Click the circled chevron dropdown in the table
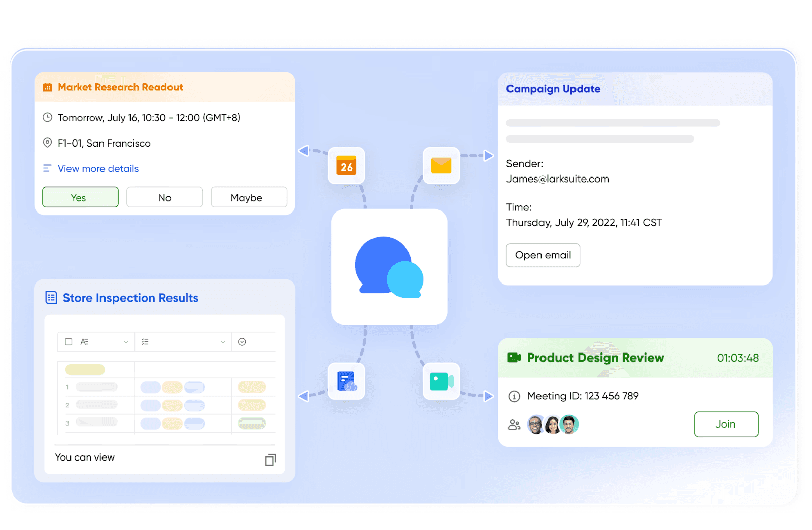The image size is (812, 530). click(242, 341)
